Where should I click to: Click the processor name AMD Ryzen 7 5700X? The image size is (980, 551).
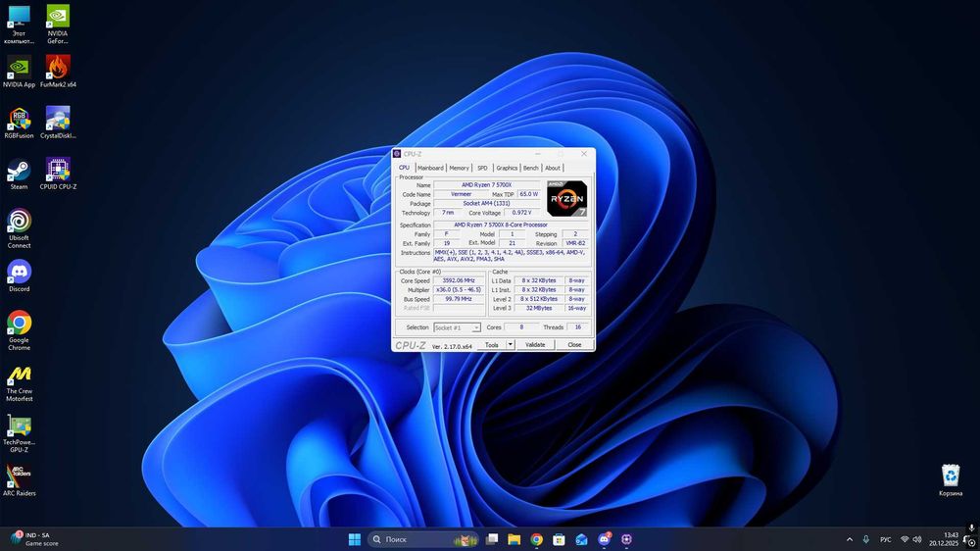click(x=486, y=185)
